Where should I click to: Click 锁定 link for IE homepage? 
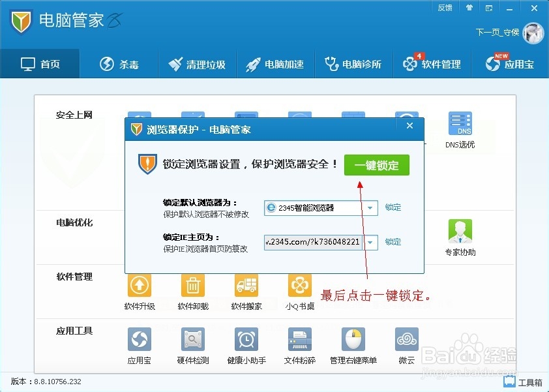(x=393, y=242)
